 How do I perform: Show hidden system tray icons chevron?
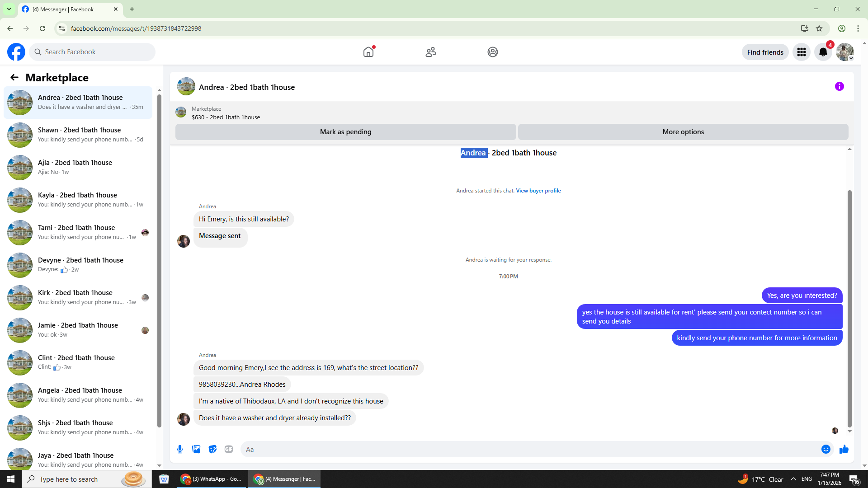[793, 479]
